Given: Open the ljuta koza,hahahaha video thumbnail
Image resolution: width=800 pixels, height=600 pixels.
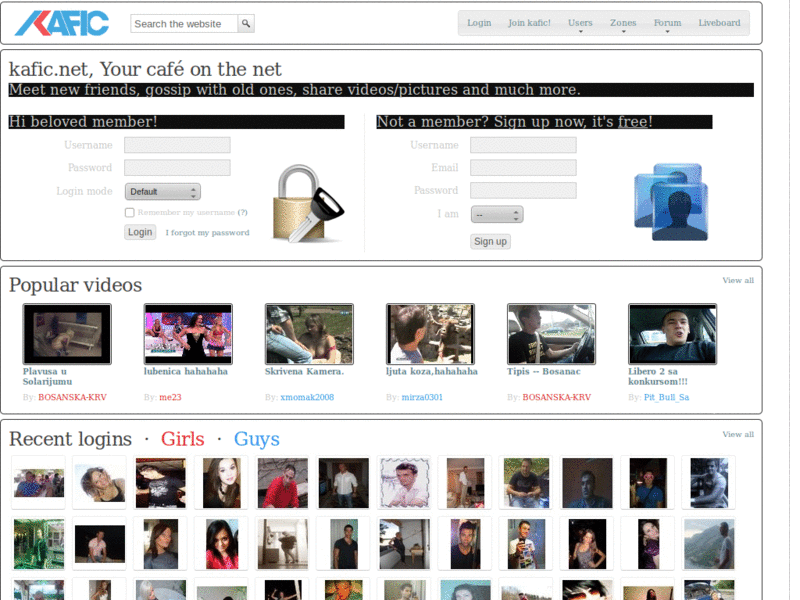Looking at the screenshot, I should (430, 334).
